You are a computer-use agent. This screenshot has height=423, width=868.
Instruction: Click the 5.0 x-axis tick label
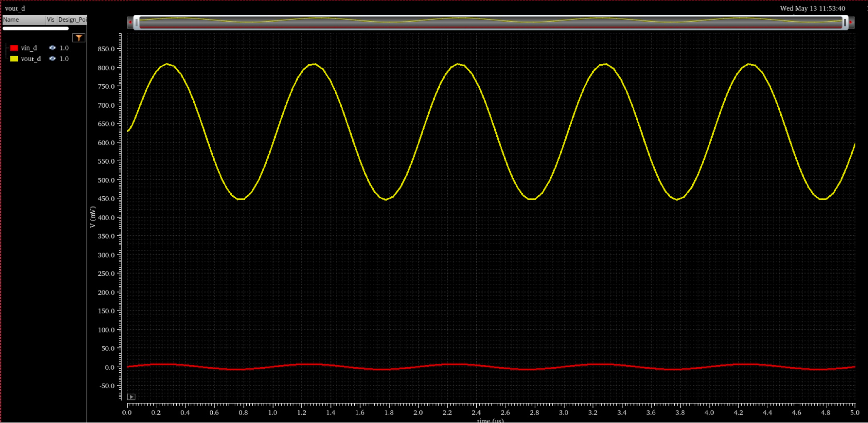click(x=855, y=413)
